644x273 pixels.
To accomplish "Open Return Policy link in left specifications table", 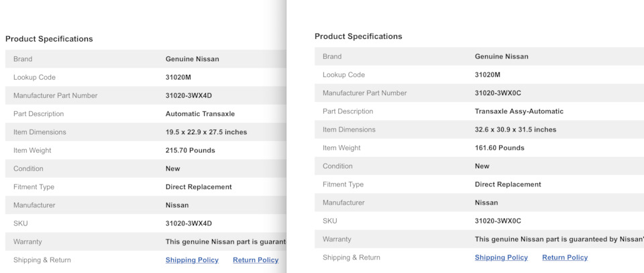I will pyautogui.click(x=256, y=260).
